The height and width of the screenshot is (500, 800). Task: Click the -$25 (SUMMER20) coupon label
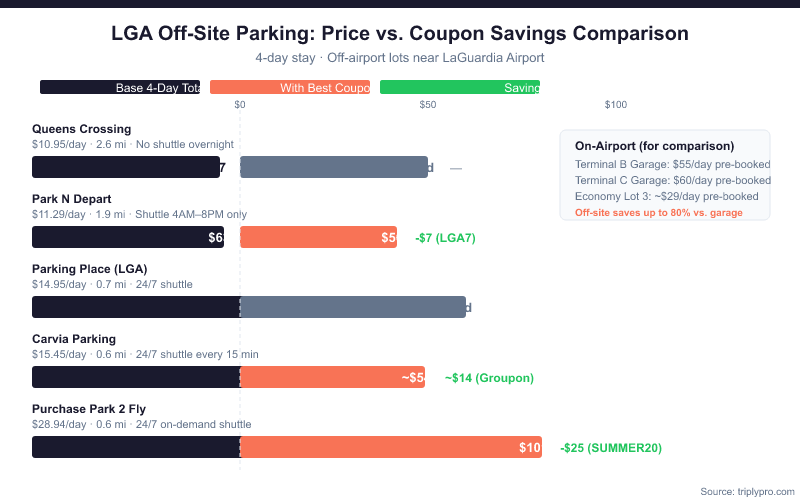[611, 448]
